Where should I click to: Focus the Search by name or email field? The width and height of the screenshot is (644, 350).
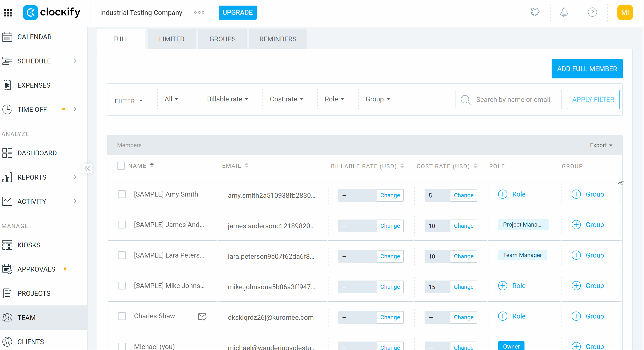click(509, 99)
